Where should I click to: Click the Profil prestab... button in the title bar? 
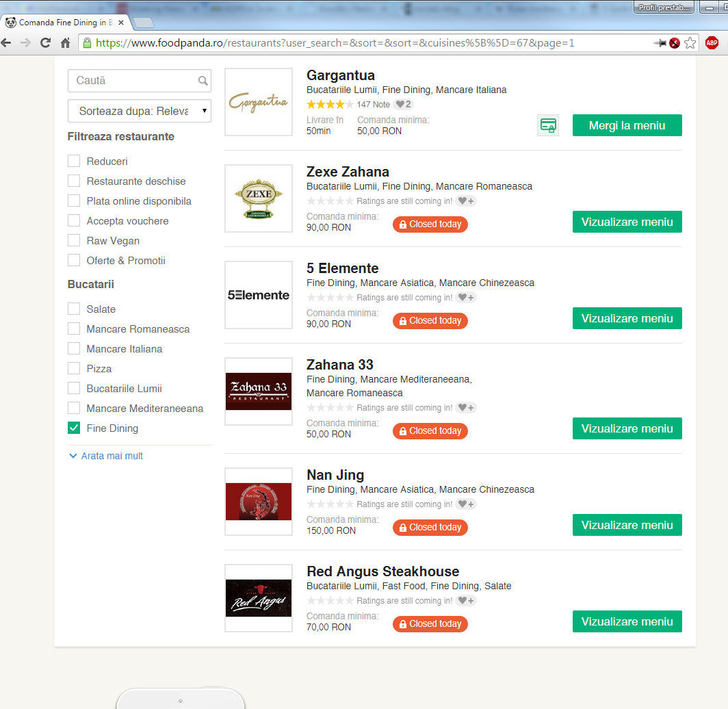tap(664, 8)
